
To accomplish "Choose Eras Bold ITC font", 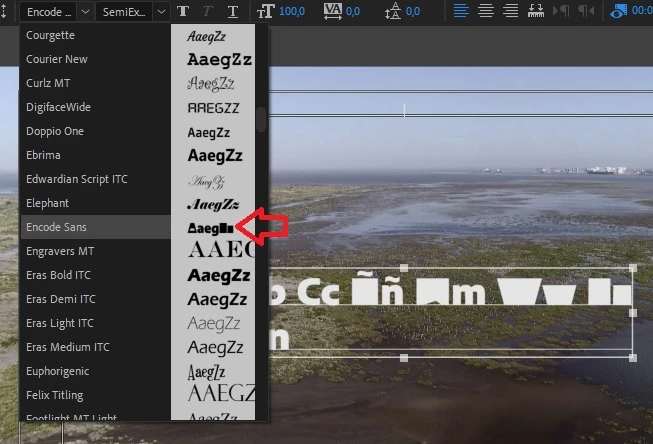I will pos(95,275).
